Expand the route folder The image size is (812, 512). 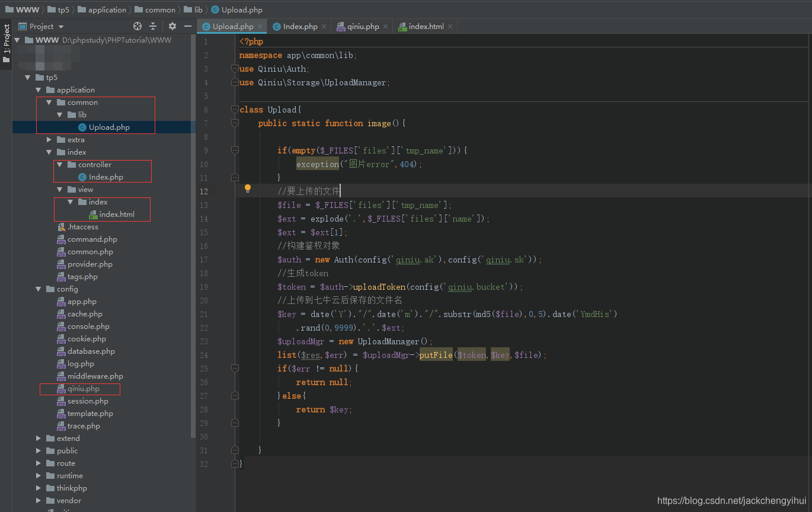pos(39,463)
